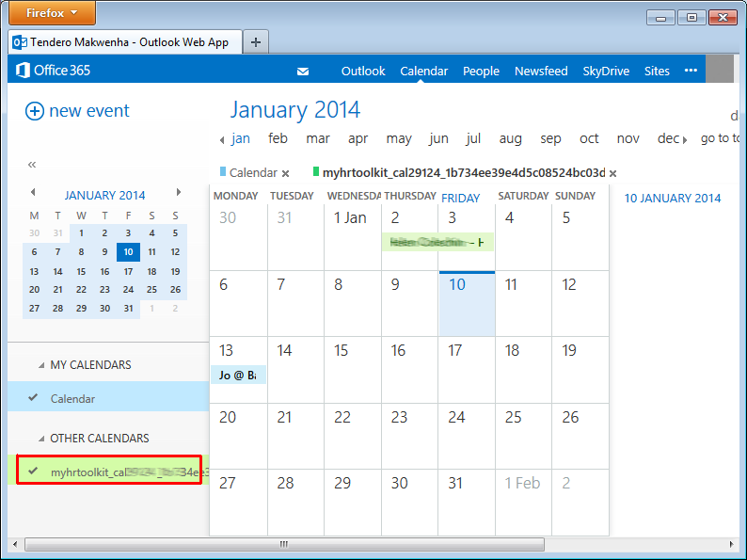Click blue Calendar color marker in tab strip
The width and height of the screenshot is (747, 560).
tap(222, 171)
